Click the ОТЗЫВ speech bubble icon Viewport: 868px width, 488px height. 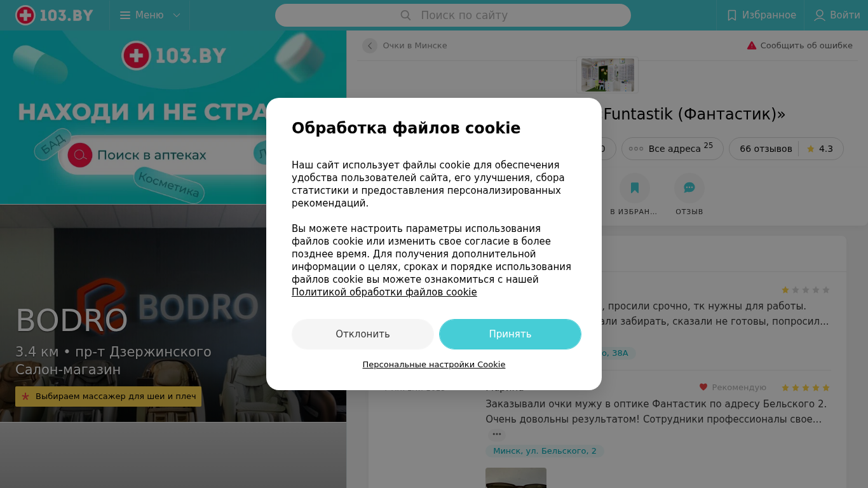689,188
